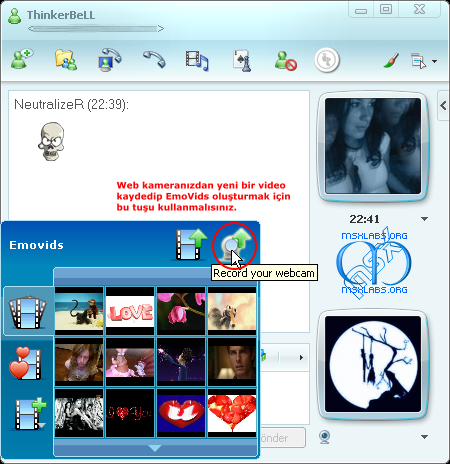Open the dropdown under contact's display picture
This screenshot has width=450, height=464.
tap(424, 219)
